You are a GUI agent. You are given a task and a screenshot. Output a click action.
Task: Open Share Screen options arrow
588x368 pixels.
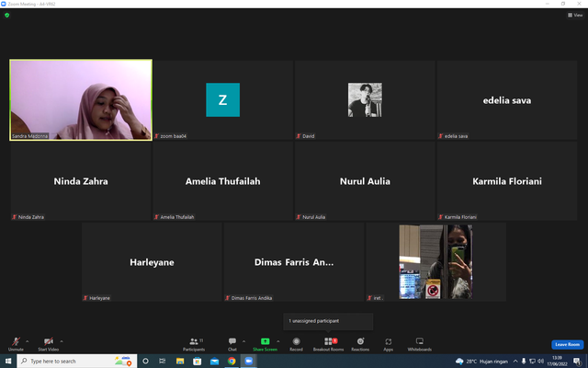277,341
